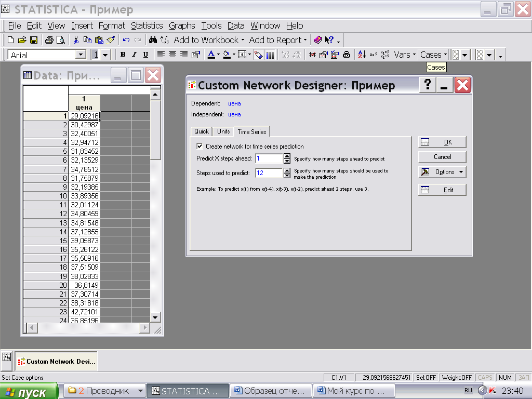Screen dimensions: 532x399
Task: Open the STATISTICA help book icon
Action: [318, 40]
